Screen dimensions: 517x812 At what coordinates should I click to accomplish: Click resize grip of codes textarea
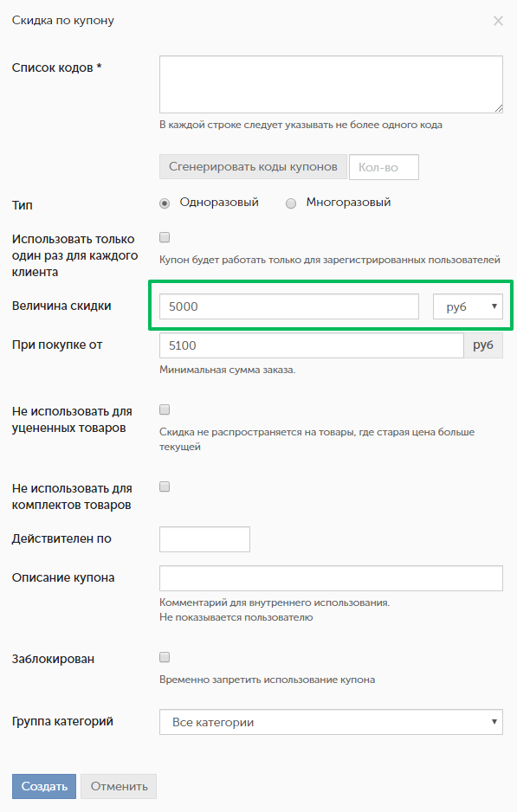498,108
